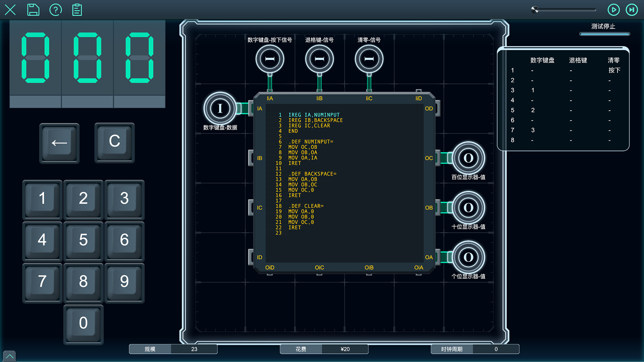Click the step-forward simulation button

632,10
